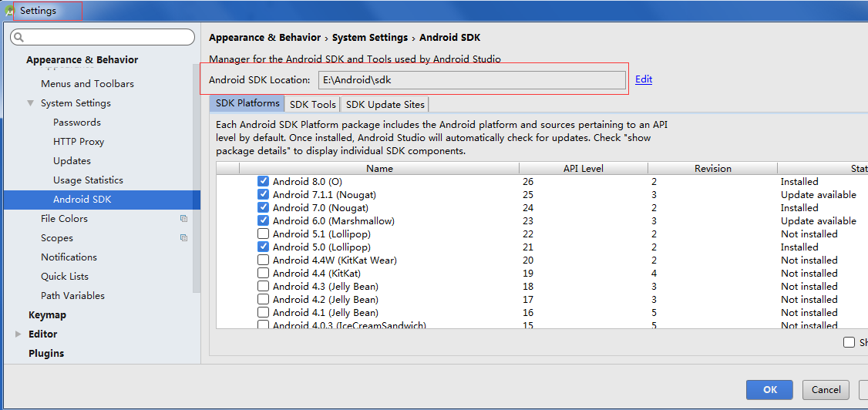Sort table by the Name column header
Screen dimensions: 868x410
point(379,169)
